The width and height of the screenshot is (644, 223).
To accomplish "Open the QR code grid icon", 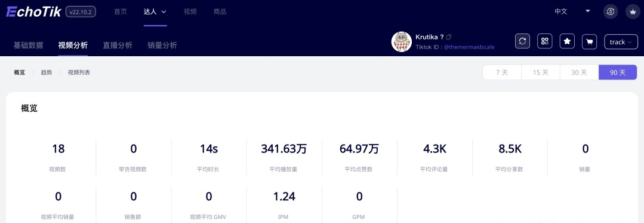I will coord(544,41).
